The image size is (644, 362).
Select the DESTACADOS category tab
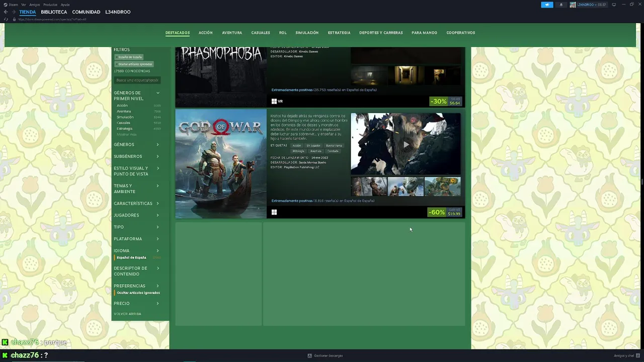(x=178, y=33)
